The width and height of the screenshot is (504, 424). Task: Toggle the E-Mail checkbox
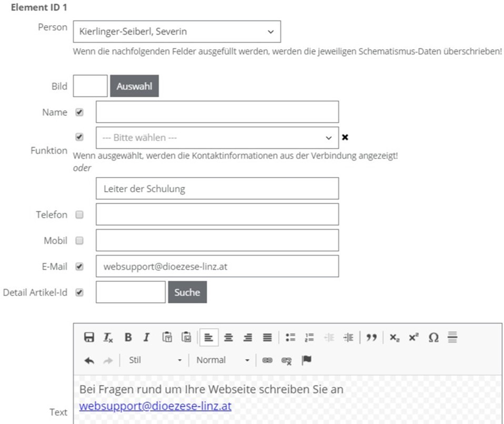click(79, 267)
